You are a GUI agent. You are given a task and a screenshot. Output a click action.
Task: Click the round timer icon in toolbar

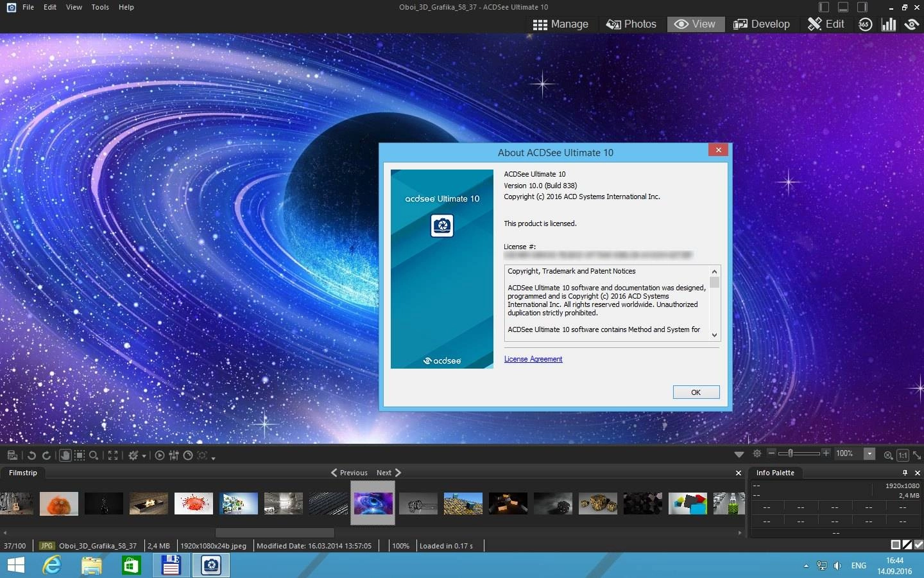coord(188,455)
